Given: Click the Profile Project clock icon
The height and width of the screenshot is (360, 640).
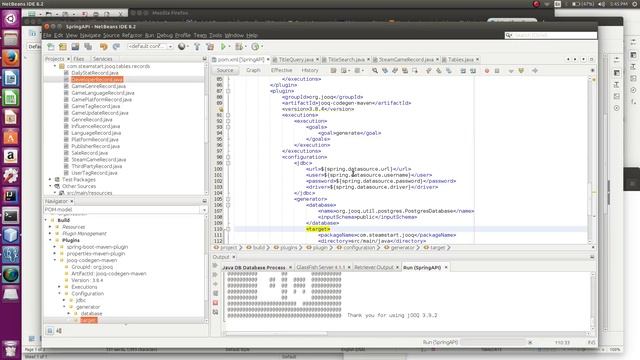Looking at the screenshot, I should (255, 47).
